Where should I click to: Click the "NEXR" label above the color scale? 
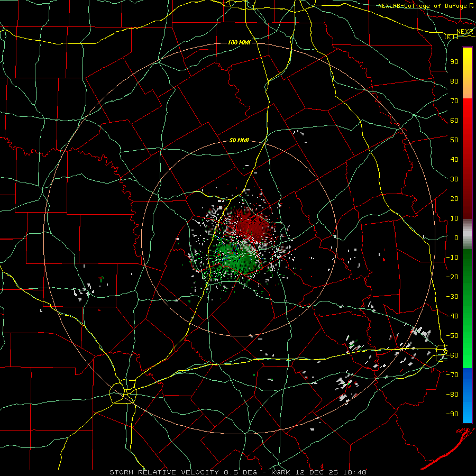click(x=464, y=32)
